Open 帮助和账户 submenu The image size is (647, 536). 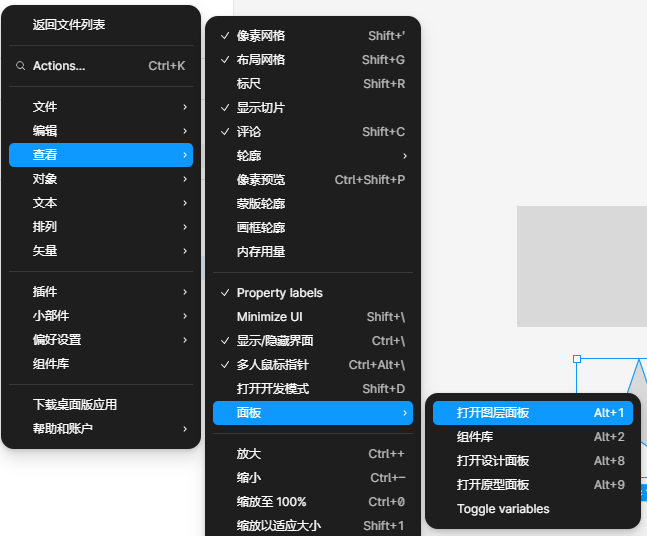(101, 428)
